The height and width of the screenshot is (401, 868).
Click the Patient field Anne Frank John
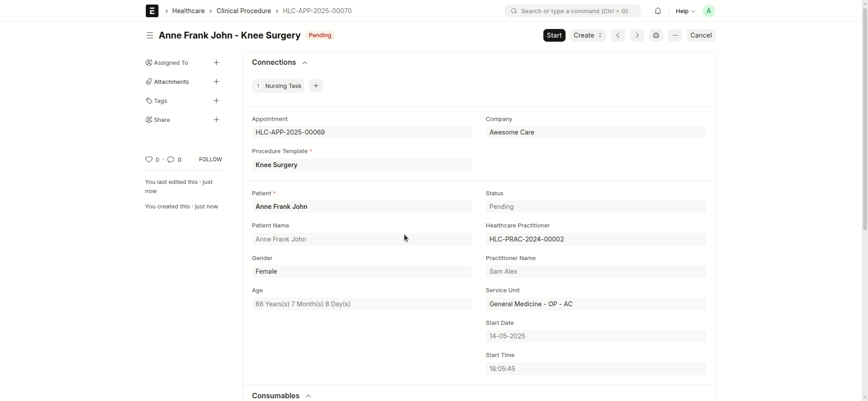click(362, 207)
